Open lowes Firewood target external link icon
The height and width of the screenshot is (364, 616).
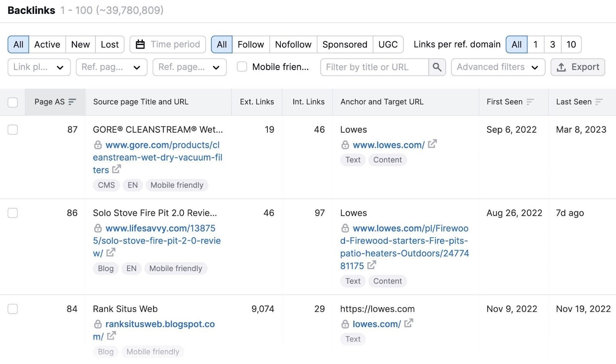pos(372,265)
